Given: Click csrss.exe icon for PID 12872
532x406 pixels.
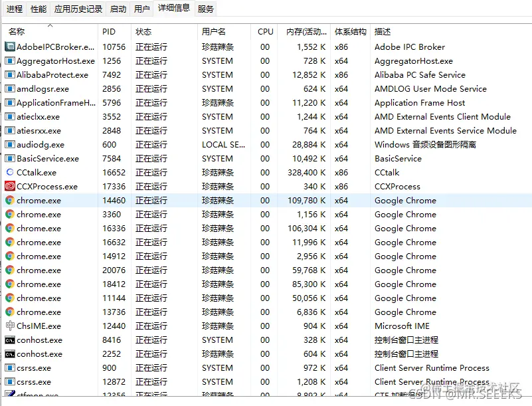Looking at the screenshot, I should point(10,381).
